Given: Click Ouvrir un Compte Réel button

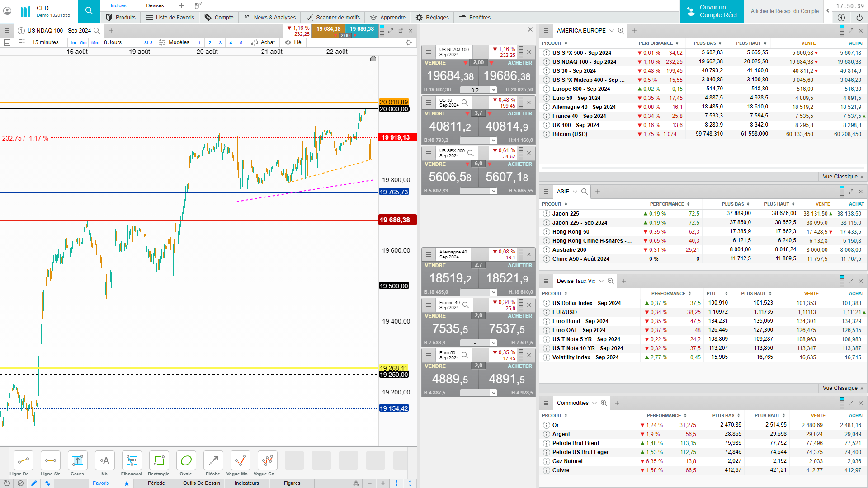Looking at the screenshot, I should pos(712,11).
